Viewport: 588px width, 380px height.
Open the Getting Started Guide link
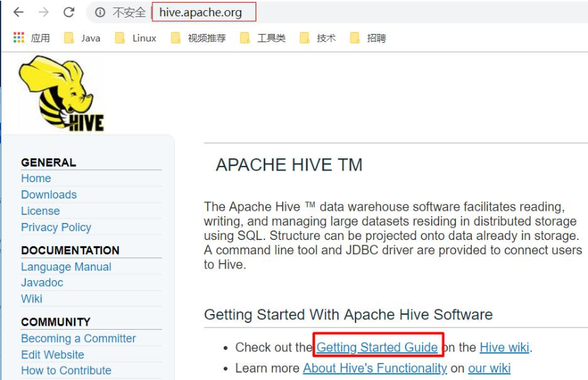click(x=377, y=347)
